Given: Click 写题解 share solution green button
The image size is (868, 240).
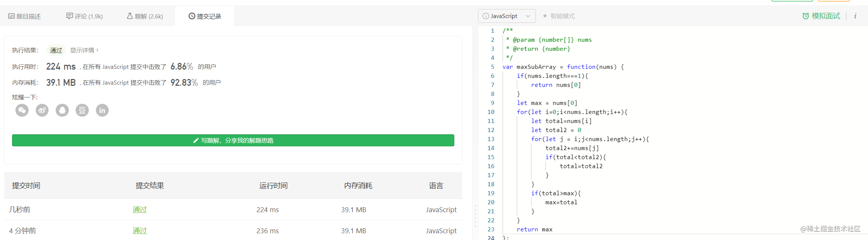Looking at the screenshot, I should [x=233, y=140].
